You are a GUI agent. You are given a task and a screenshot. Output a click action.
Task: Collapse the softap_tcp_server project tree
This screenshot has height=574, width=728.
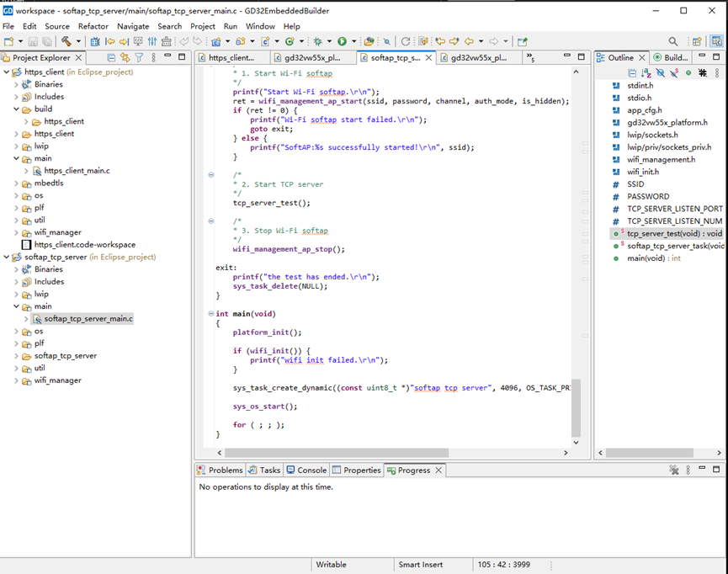pos(7,257)
